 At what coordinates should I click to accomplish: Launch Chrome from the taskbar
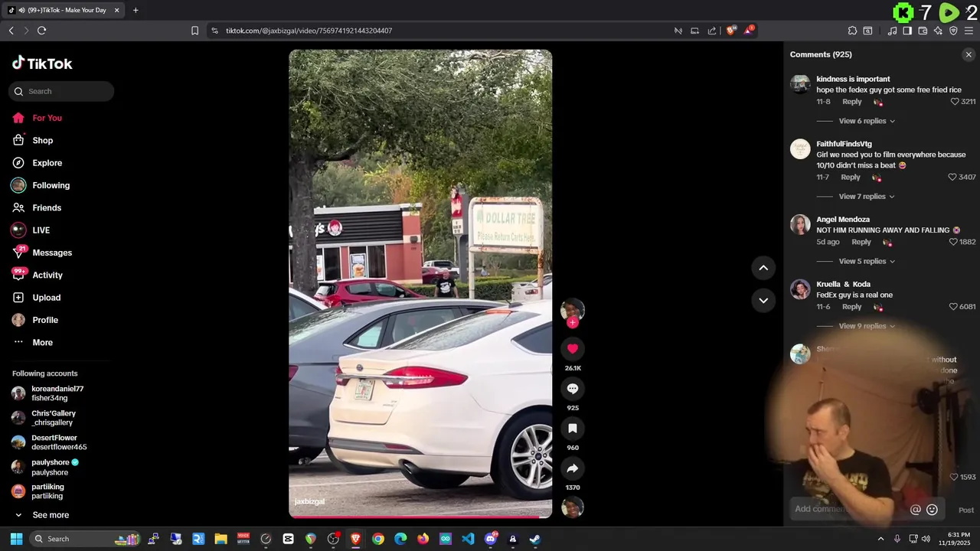[378, 539]
